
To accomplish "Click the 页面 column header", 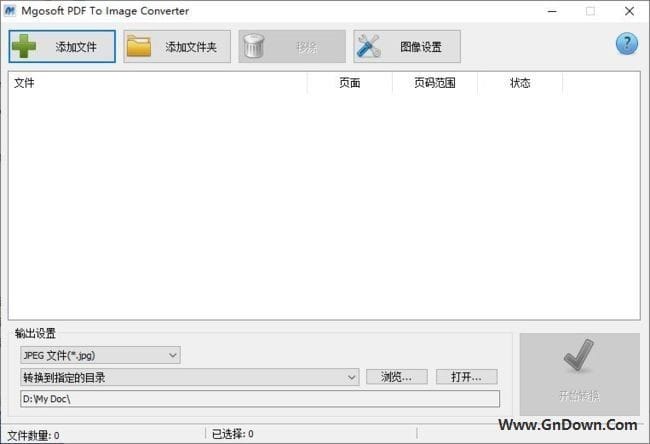I will pos(350,83).
